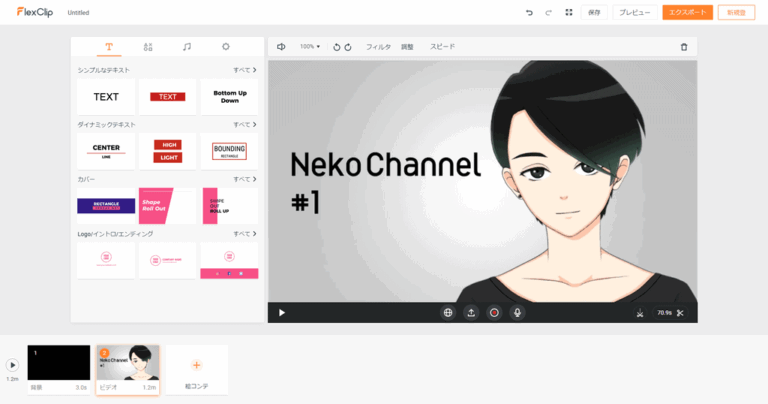Delete clip with trash icon
Screen dimensions: 768x404
click(684, 47)
